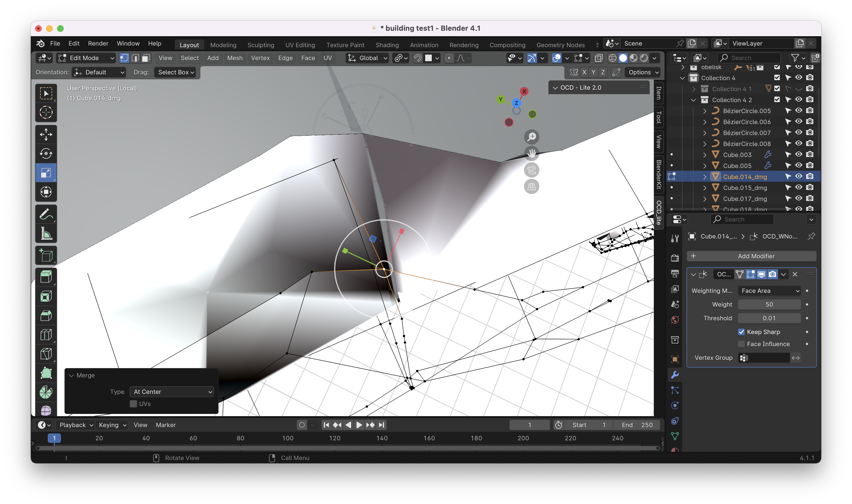Toggle Collection 4 2 checkbox
Viewport: 852px width, 504px height.
(777, 99)
